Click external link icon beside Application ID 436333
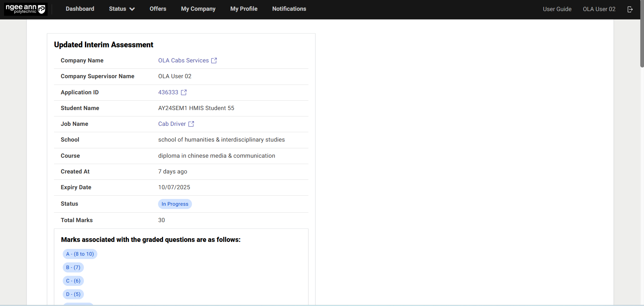644x306 pixels. point(183,92)
